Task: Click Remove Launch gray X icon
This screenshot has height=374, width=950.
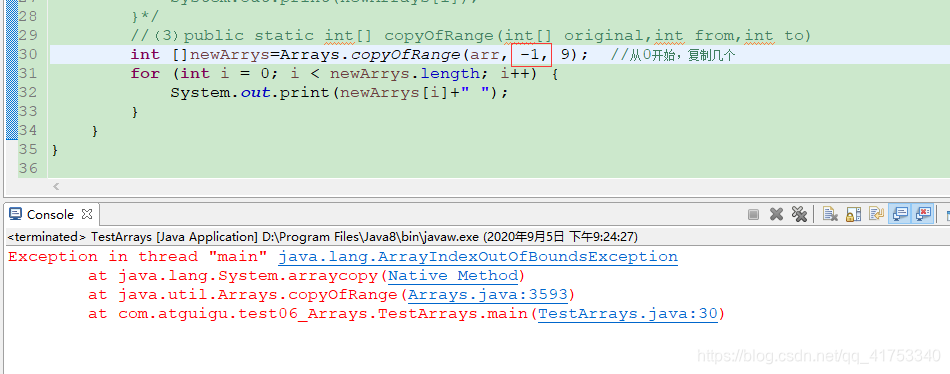Action: pos(776,214)
